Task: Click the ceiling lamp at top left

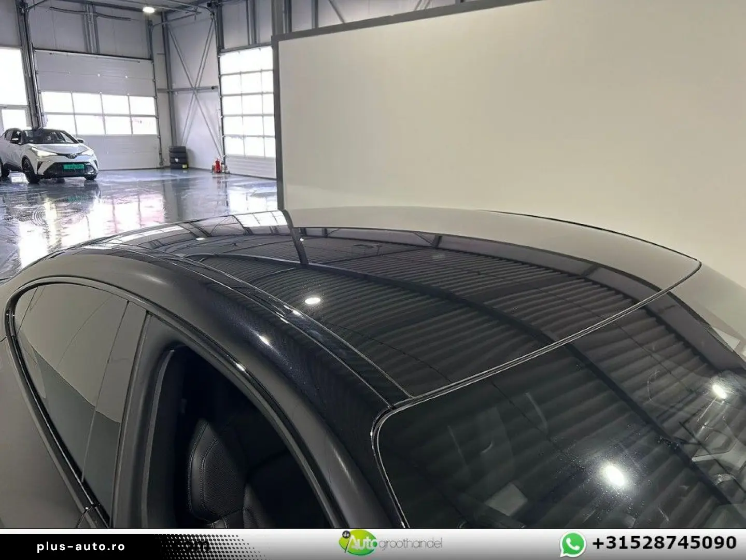Action: 148,9
